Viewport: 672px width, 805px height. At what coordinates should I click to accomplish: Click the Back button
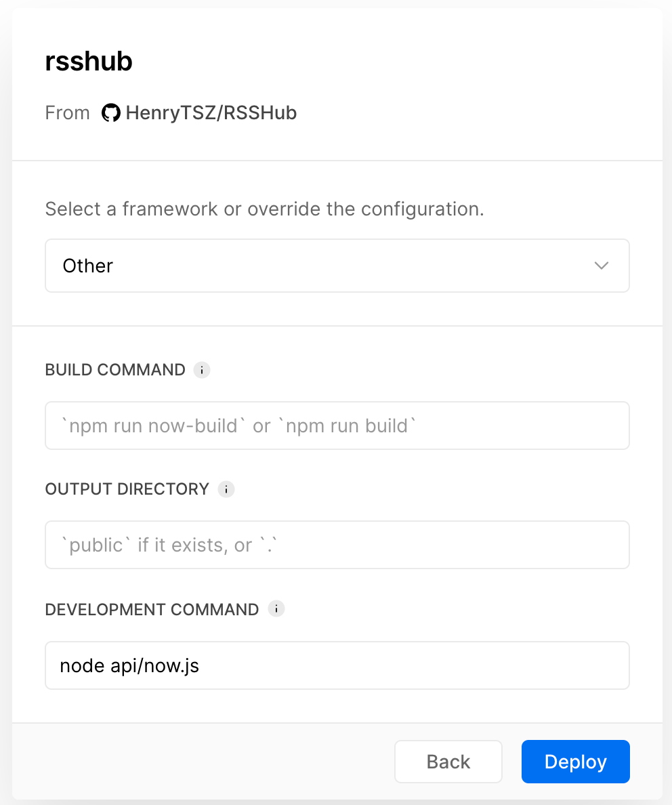tap(448, 762)
